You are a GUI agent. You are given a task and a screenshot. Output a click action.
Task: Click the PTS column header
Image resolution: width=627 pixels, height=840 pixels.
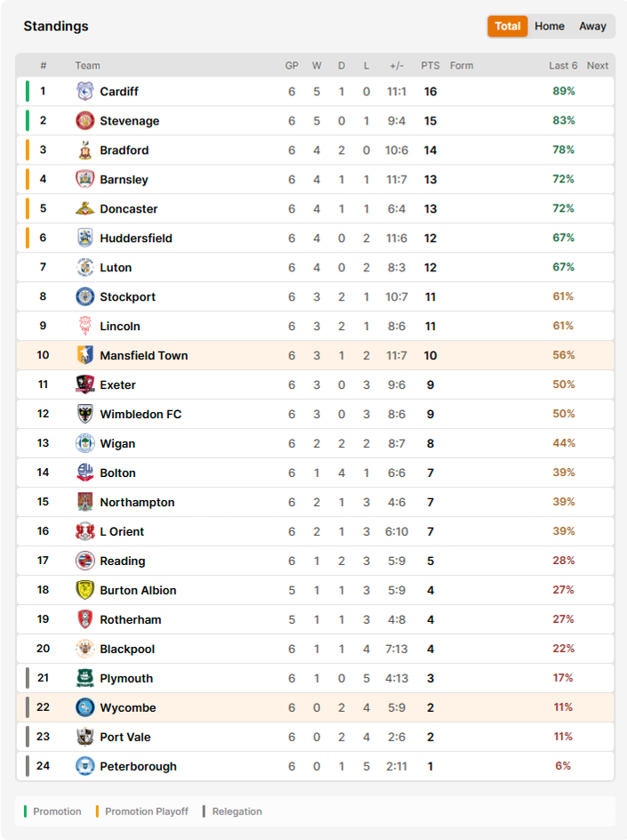[430, 65]
